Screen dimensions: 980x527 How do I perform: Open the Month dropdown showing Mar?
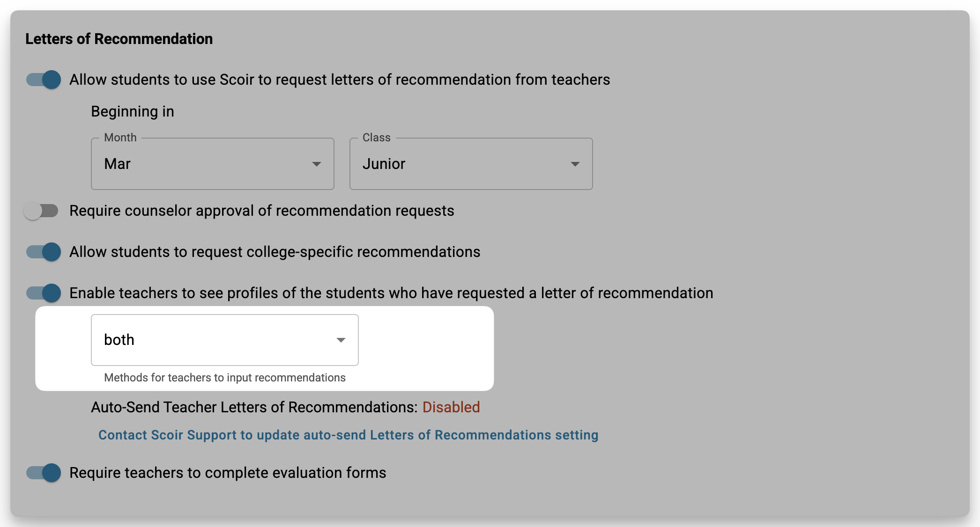[x=212, y=164]
